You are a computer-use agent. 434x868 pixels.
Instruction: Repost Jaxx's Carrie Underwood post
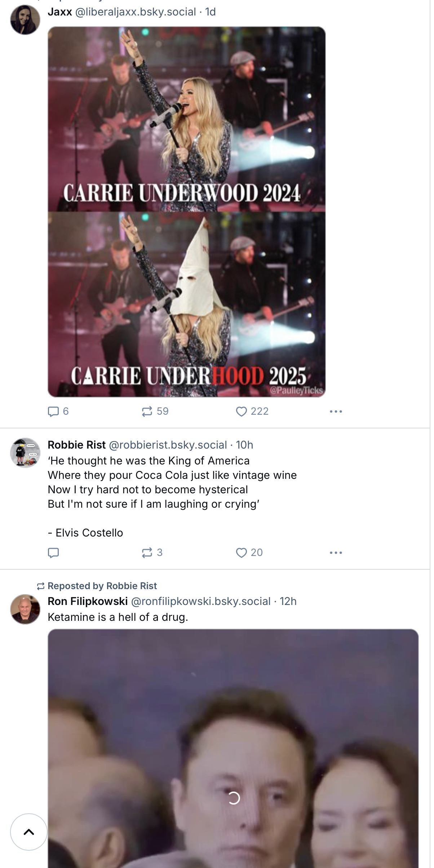[x=147, y=411]
